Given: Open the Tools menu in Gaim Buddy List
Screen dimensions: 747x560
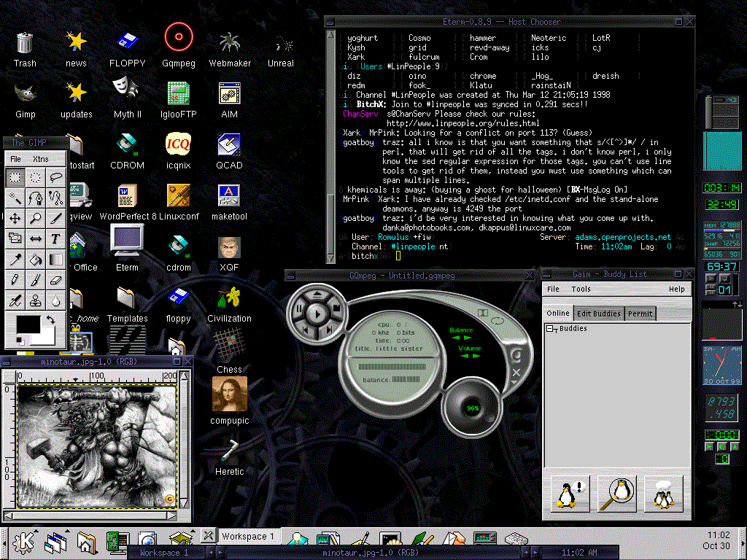Looking at the screenshot, I should coord(581,289).
